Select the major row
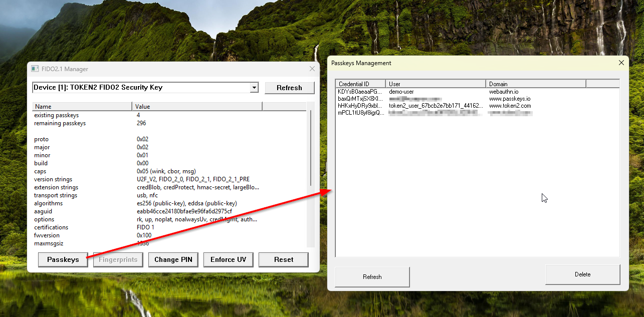The height and width of the screenshot is (317, 644). coord(169,147)
